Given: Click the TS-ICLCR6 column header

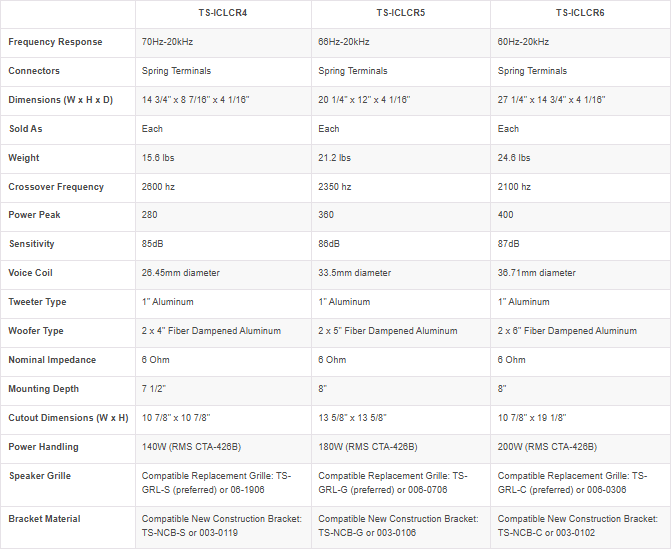Looking at the screenshot, I should (x=580, y=13).
